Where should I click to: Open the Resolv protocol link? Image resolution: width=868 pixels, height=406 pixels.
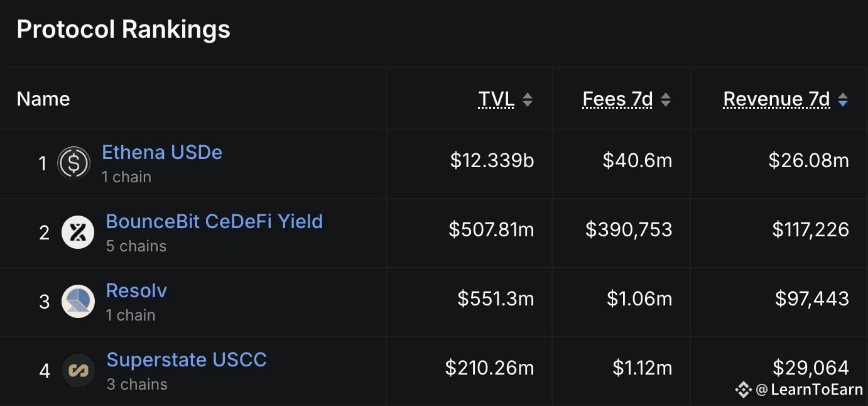click(x=136, y=291)
